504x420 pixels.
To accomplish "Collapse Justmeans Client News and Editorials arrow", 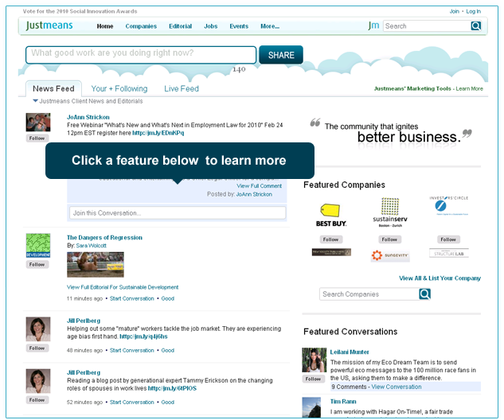I will tap(35, 101).
